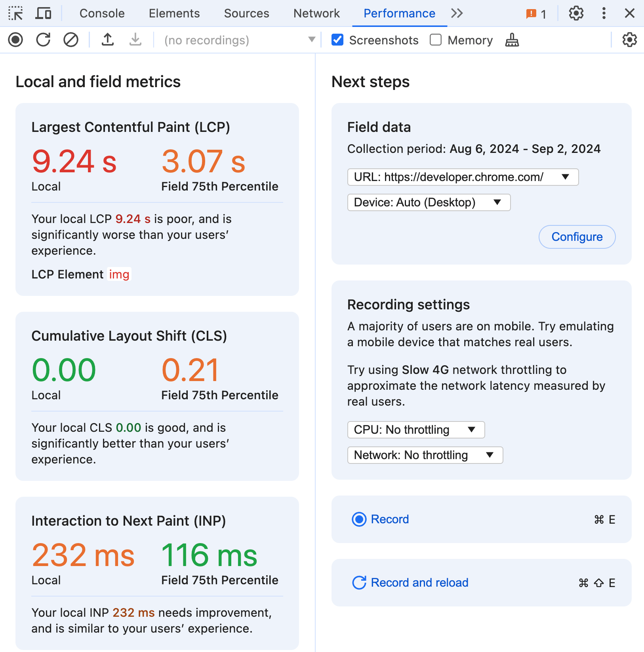Switch to the Network tab
The height and width of the screenshot is (652, 644).
[x=316, y=13]
